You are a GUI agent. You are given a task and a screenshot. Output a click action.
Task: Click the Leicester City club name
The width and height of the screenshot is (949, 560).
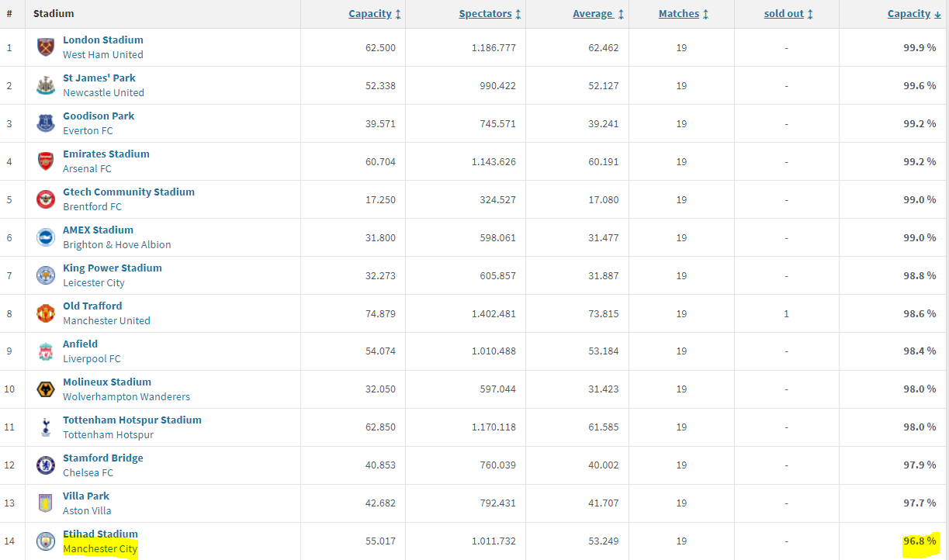coord(94,283)
